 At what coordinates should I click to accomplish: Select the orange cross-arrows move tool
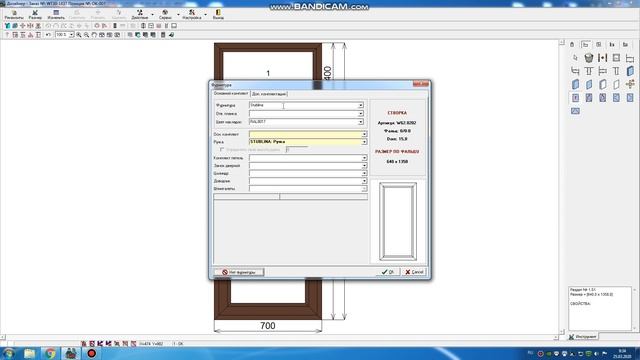[x=630, y=84]
